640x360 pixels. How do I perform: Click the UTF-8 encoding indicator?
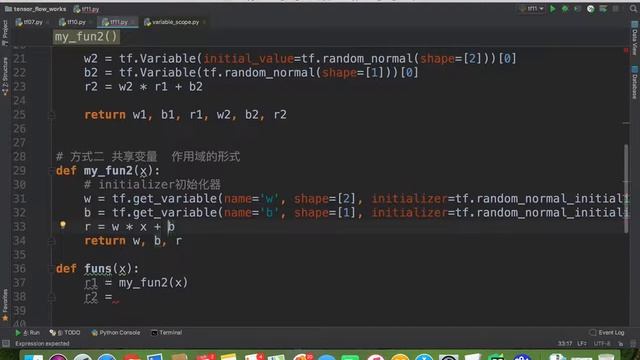(602, 344)
